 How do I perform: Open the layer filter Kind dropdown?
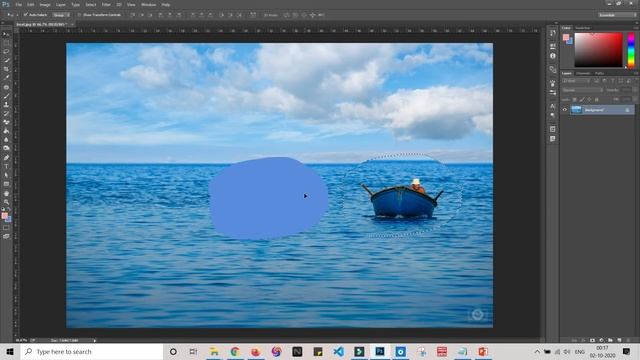point(576,81)
